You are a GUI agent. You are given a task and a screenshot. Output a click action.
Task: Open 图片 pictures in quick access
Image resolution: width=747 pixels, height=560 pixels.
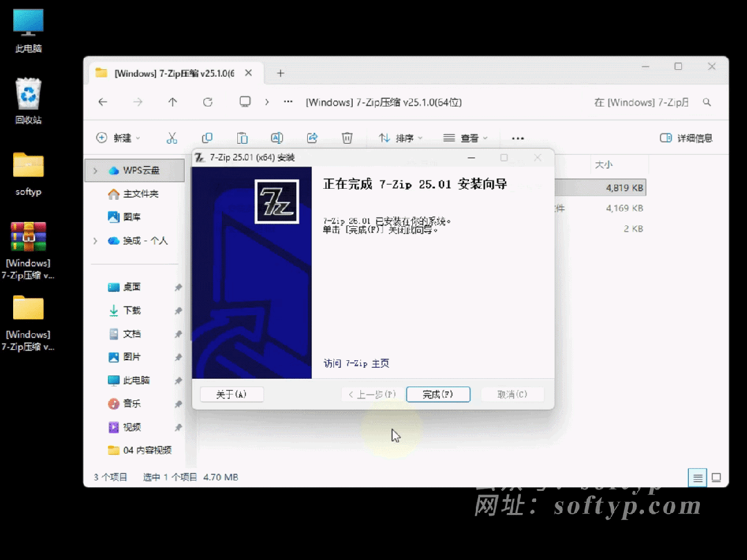124,357
